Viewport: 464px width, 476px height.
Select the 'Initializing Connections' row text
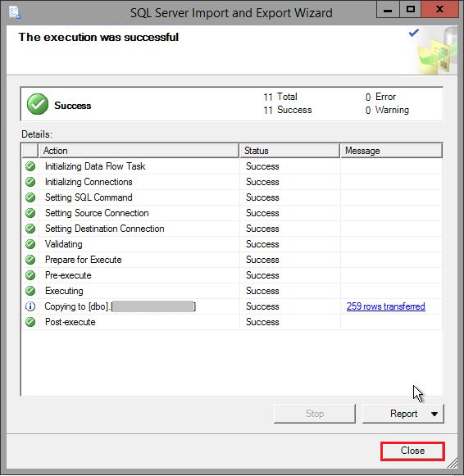[89, 182]
